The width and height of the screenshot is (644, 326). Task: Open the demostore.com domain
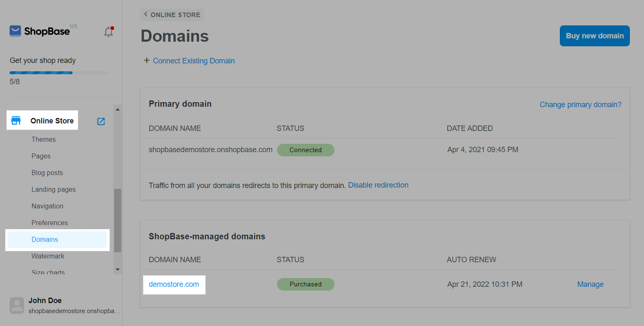pos(174,284)
